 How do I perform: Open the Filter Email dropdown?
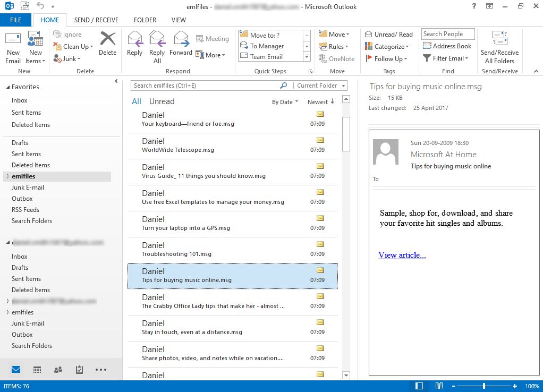click(446, 58)
